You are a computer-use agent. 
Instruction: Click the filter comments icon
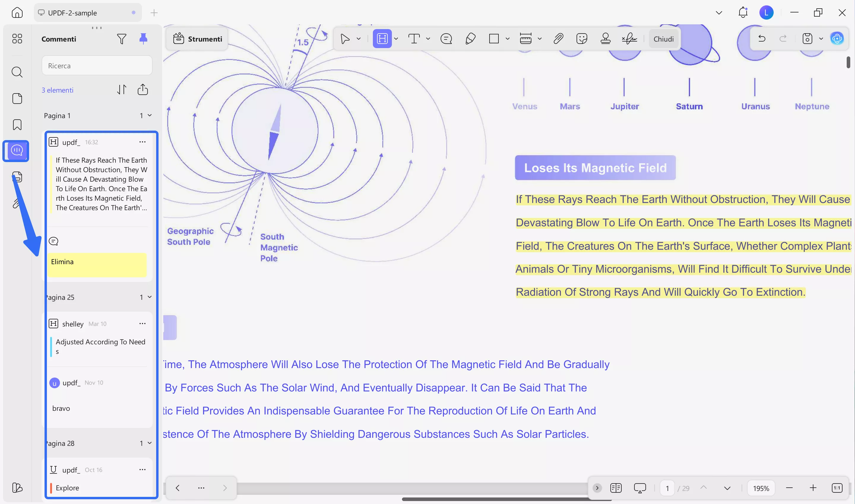pos(121,39)
